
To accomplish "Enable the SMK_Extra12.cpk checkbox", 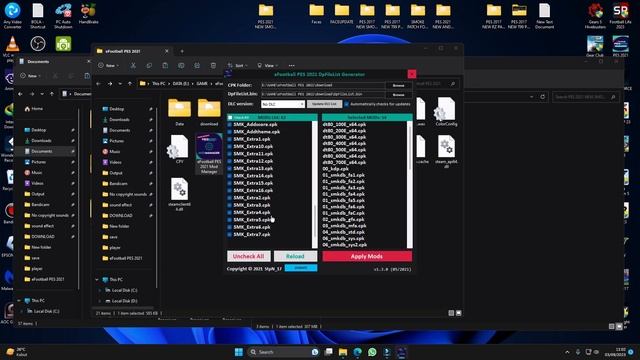I will pos(229,161).
